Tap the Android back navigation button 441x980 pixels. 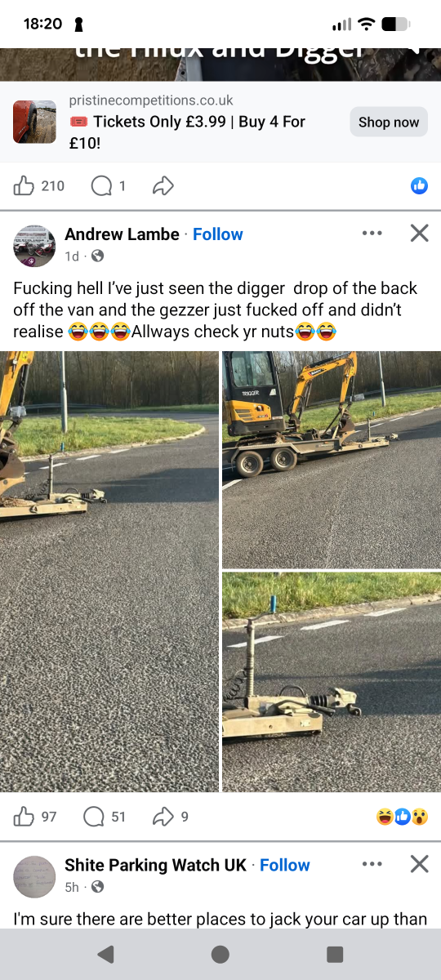tap(105, 954)
